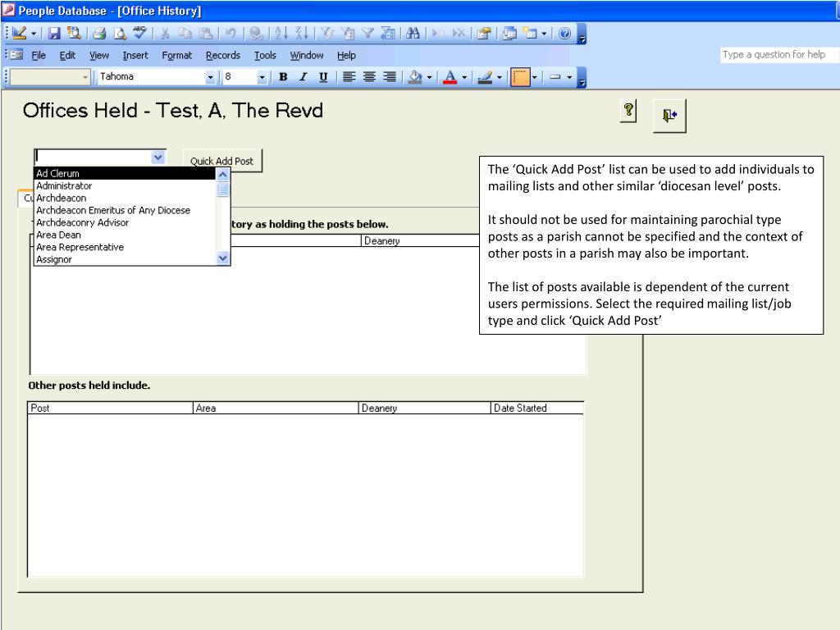Open the Object selector dropdown
840x630 pixels.
tap(85, 77)
